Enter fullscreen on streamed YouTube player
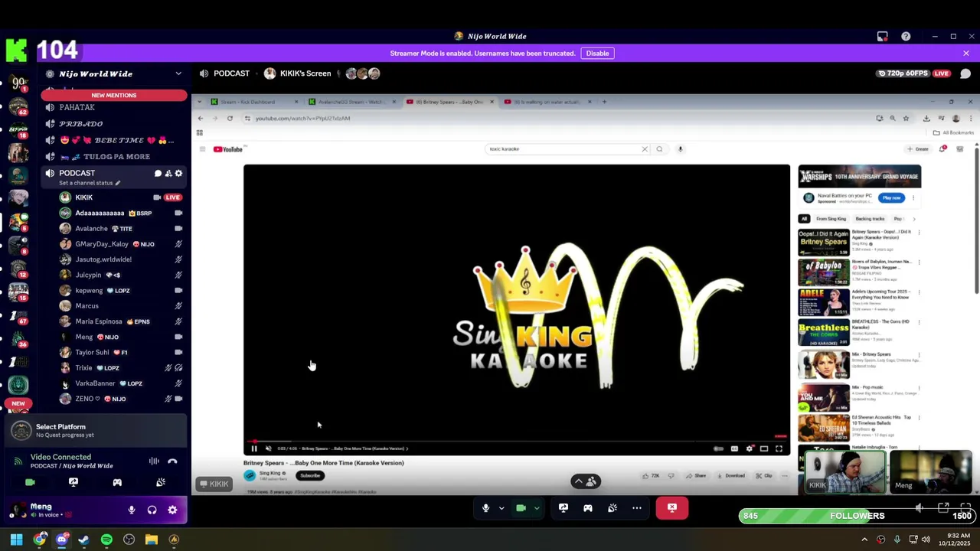Image resolution: width=980 pixels, height=551 pixels. [779, 448]
